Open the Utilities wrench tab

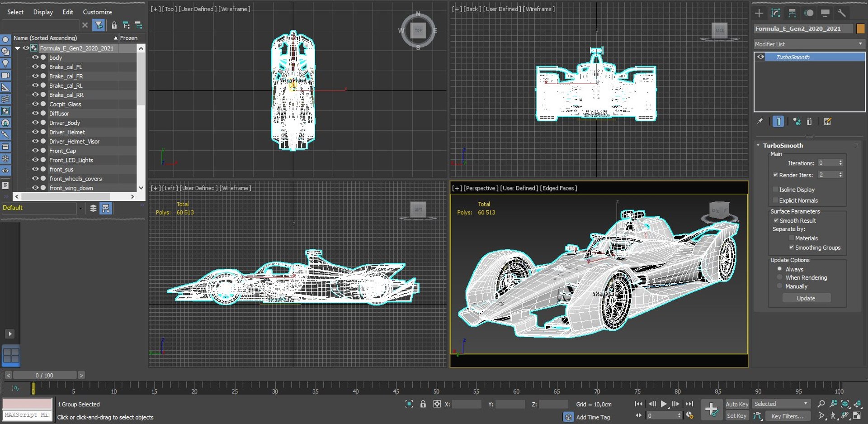tap(842, 13)
